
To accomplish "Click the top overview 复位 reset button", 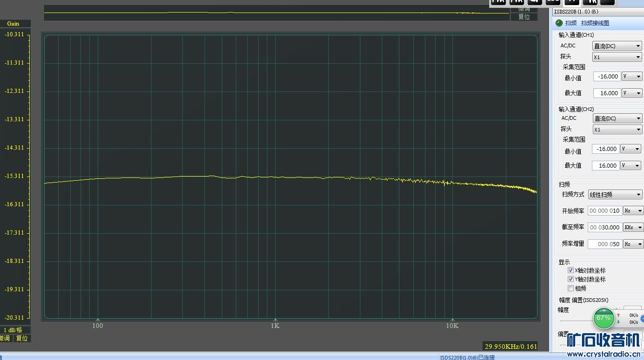I will coord(524,17).
